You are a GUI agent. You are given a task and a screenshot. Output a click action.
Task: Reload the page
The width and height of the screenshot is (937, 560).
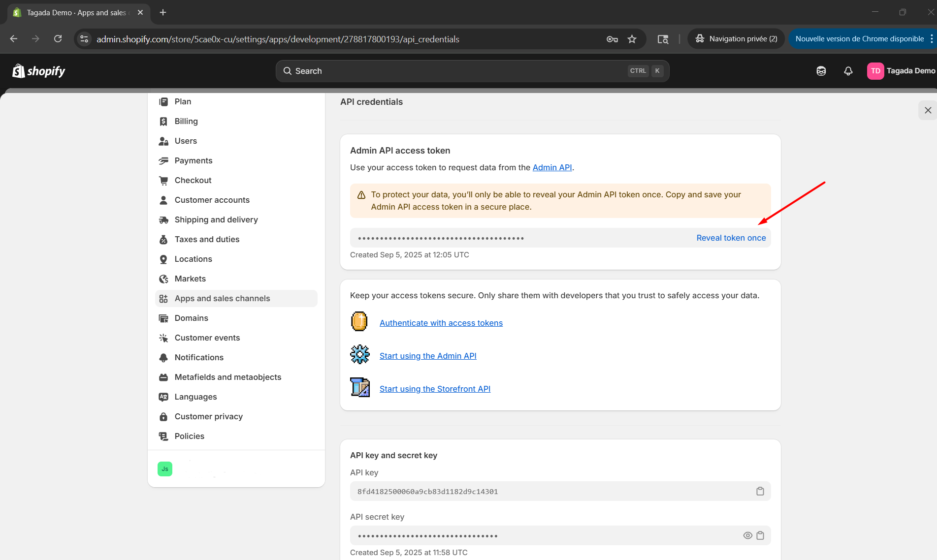pos(58,39)
